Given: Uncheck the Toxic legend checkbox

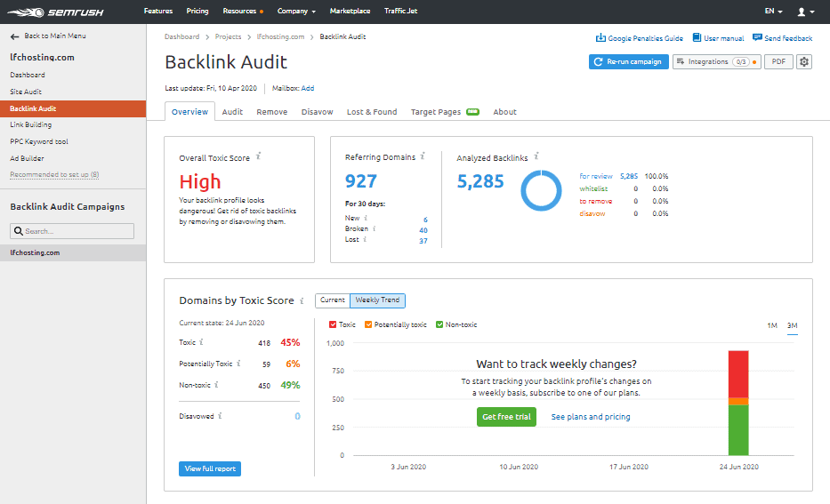Looking at the screenshot, I should tap(333, 324).
